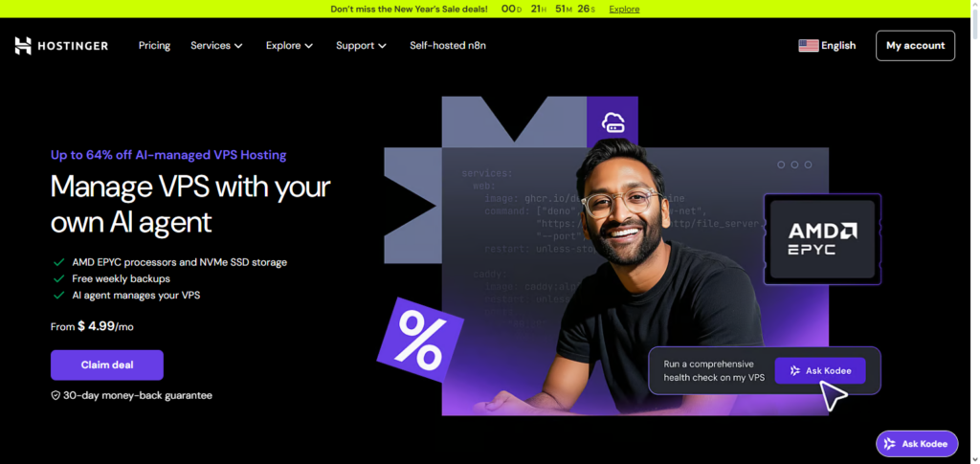Go to Self-hosted n8n page
Image resolution: width=980 pixels, height=464 pixels.
(448, 46)
